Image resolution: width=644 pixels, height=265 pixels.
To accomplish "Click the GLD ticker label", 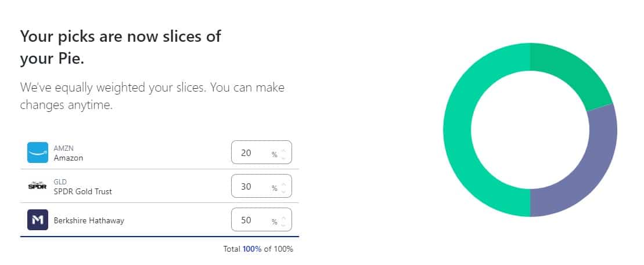I will pyautogui.click(x=60, y=182).
